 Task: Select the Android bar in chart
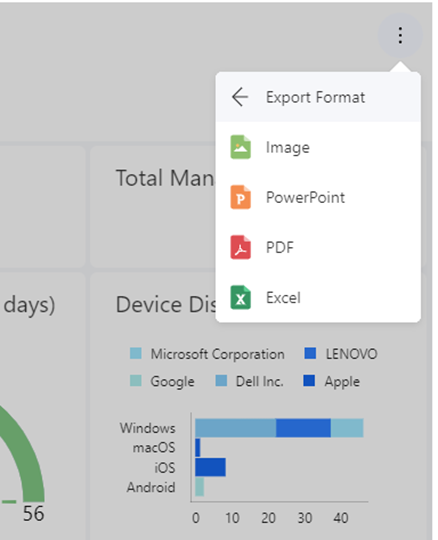(199, 487)
